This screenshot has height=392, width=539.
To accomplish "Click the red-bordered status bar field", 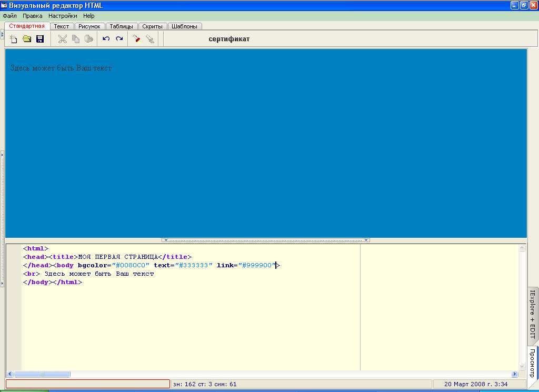I will pyautogui.click(x=87, y=384).
